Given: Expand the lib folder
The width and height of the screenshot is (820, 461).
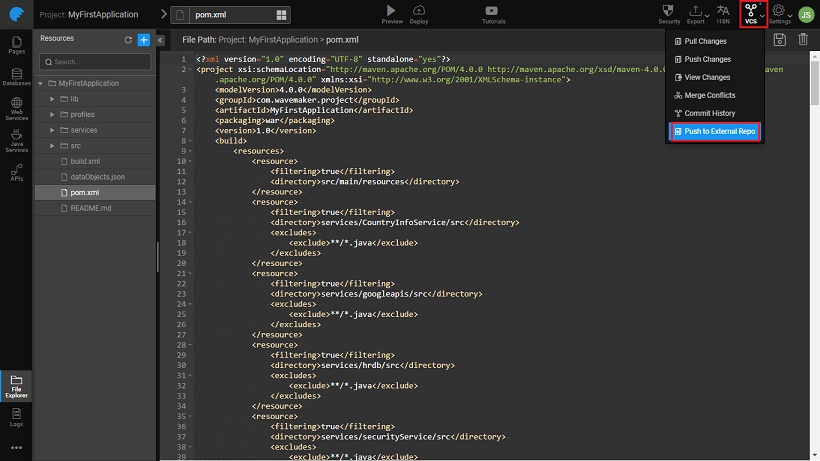Looking at the screenshot, I should point(52,99).
